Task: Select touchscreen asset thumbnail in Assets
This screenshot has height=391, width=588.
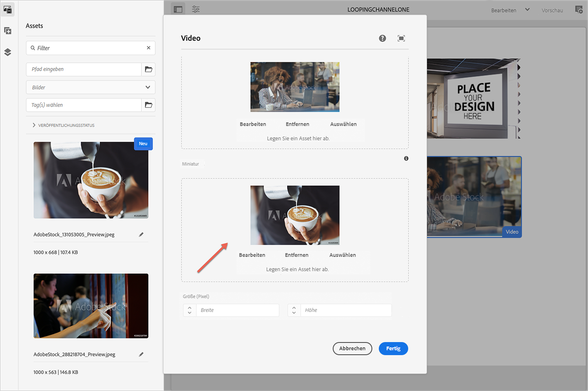Action: tap(91, 306)
